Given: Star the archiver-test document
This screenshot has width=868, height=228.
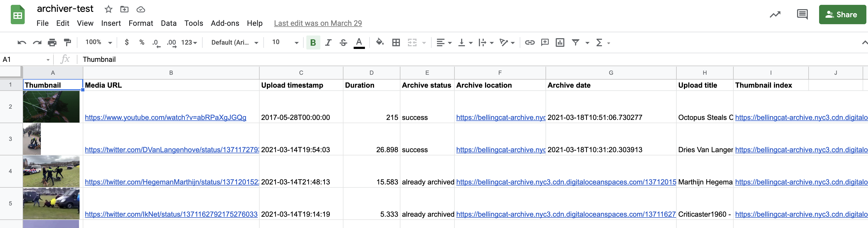Looking at the screenshot, I should (108, 9).
